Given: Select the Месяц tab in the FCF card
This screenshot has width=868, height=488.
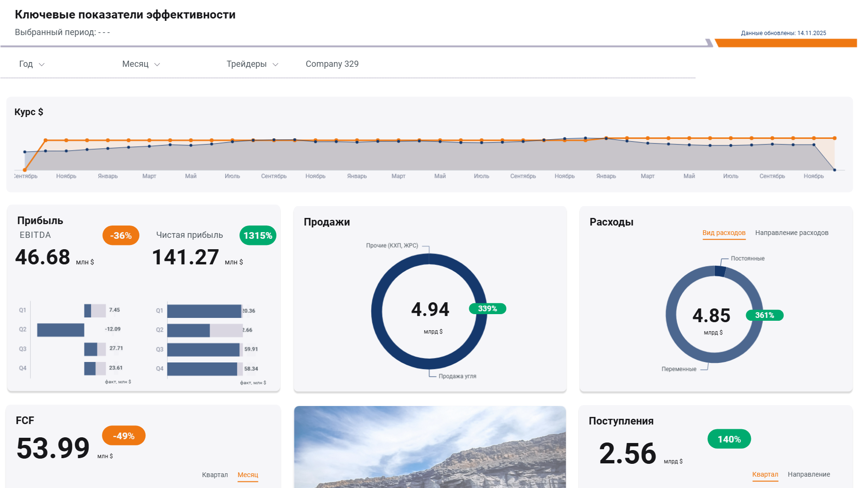Looking at the screenshot, I should point(248,475).
